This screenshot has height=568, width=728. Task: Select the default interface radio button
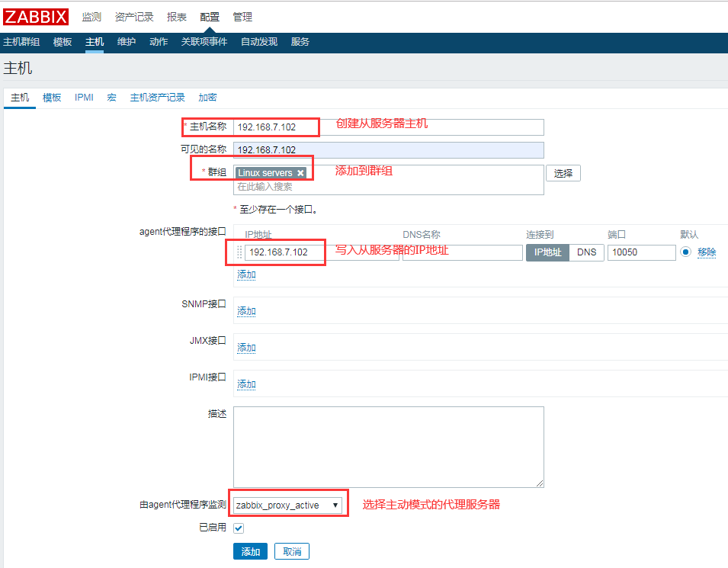coord(686,252)
